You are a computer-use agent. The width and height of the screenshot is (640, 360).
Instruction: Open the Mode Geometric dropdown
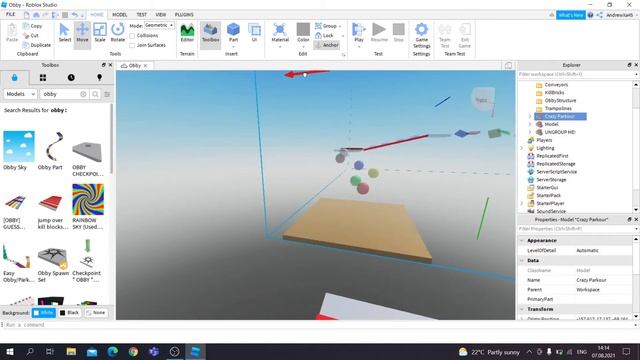pyautogui.click(x=159, y=25)
